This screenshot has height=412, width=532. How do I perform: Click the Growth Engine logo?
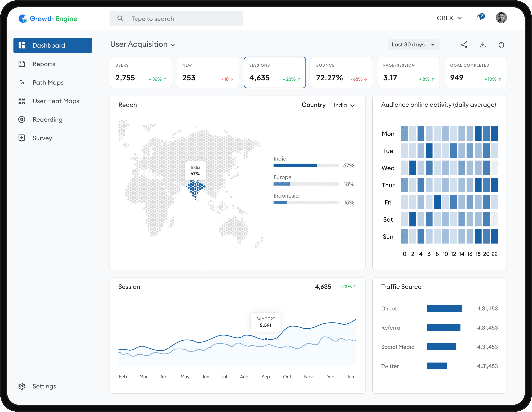tap(48, 19)
